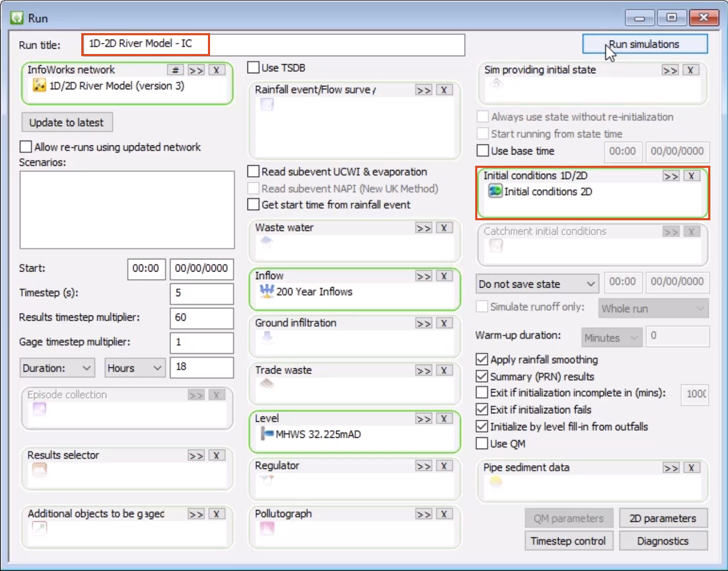This screenshot has height=571, width=728.
Task: Browse Initial conditions 1D/2D with >>
Action: click(x=671, y=176)
